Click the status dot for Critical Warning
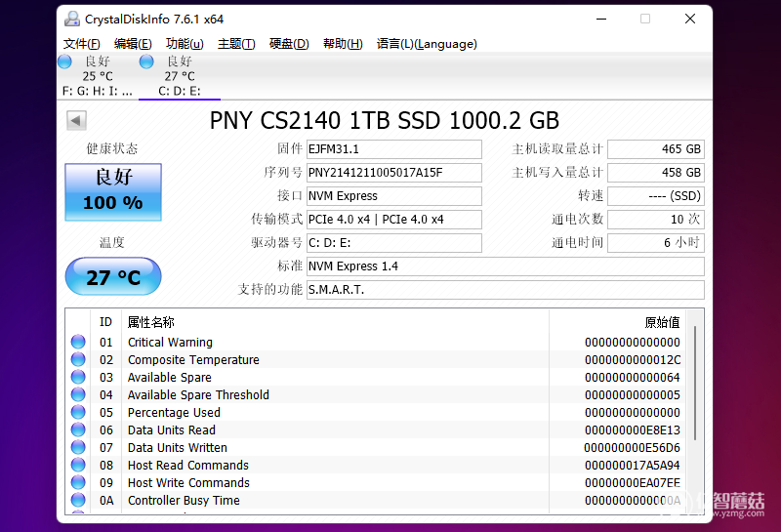The width and height of the screenshot is (781, 532). (x=78, y=342)
